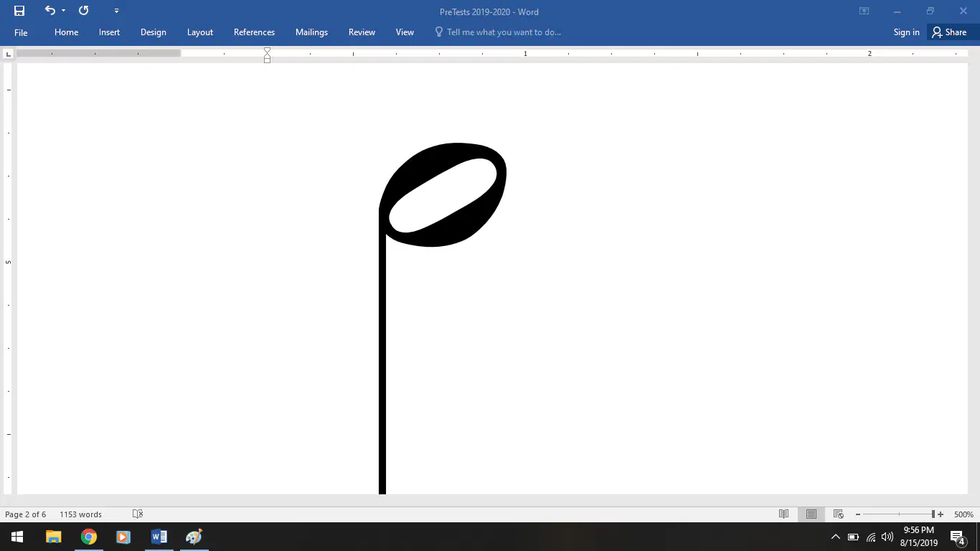980x551 pixels.
Task: Click the indent marker on horizontal ruler
Action: click(x=267, y=55)
